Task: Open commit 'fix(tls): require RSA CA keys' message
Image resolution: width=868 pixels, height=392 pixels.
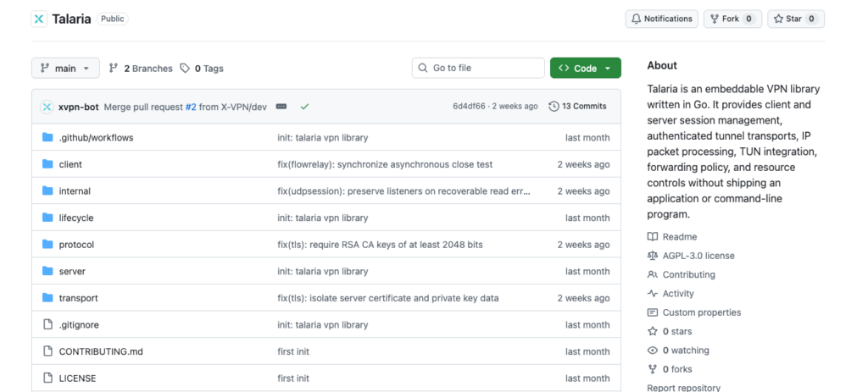Action: pyautogui.click(x=380, y=245)
